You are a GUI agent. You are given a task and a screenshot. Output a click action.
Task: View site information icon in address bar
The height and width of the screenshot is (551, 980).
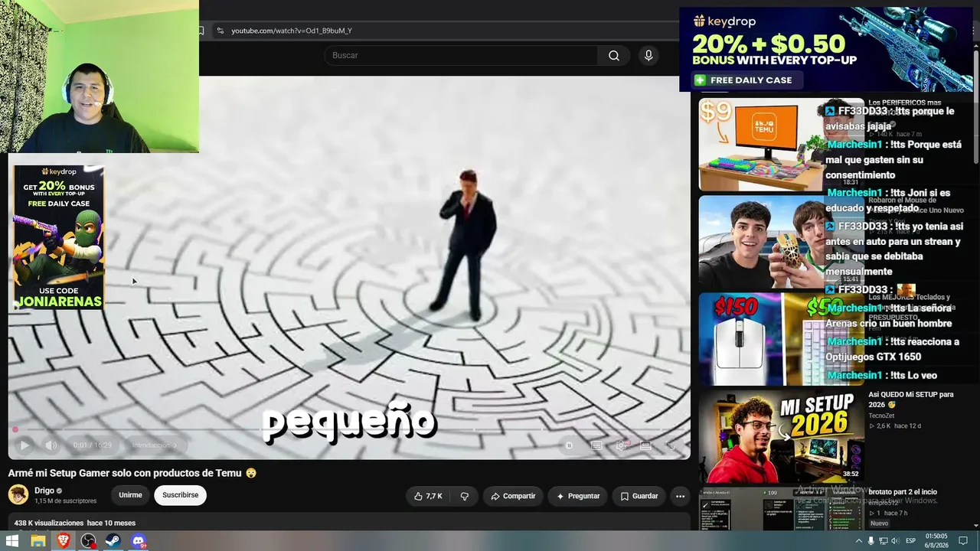220,31
